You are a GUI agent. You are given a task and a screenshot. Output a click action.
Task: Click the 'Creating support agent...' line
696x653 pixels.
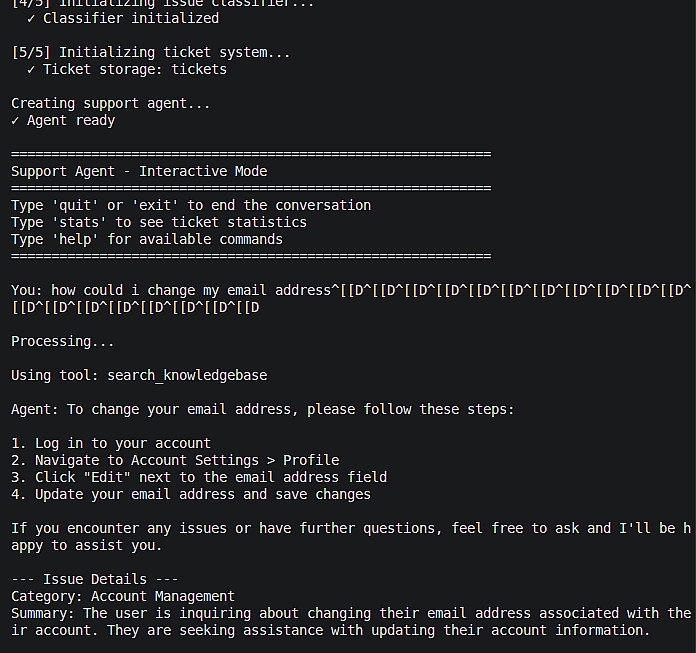pos(111,103)
